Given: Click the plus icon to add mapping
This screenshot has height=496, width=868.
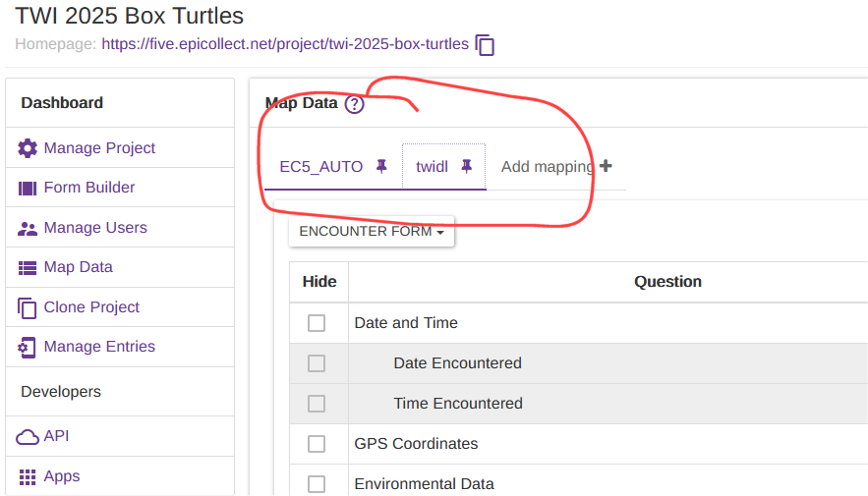Looking at the screenshot, I should [606, 166].
